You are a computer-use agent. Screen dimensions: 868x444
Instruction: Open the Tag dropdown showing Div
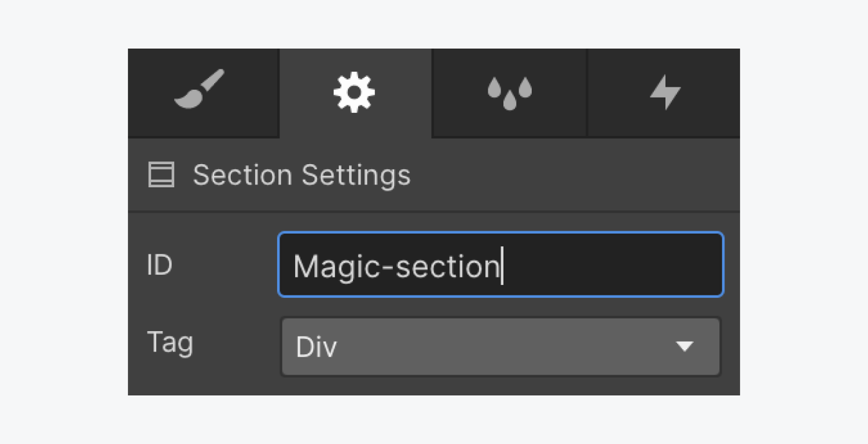pos(501,347)
